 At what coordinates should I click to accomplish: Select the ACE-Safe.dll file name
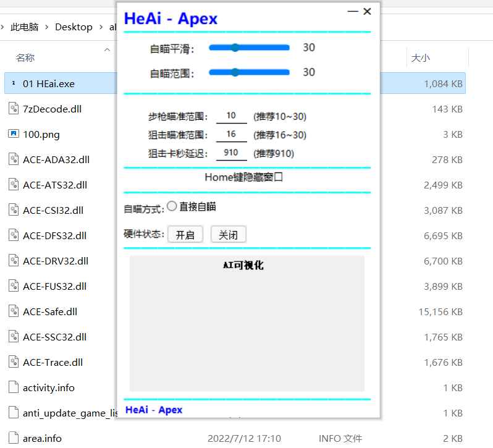coord(50,312)
